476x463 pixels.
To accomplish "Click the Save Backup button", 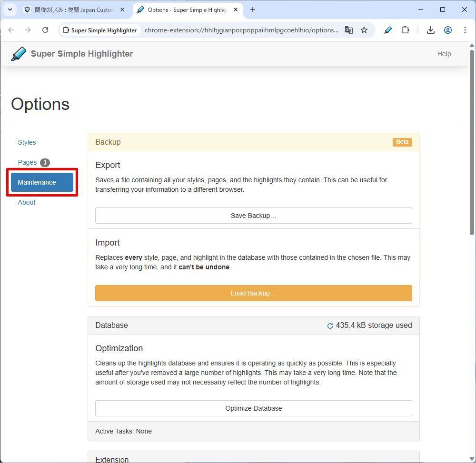I will pos(254,216).
